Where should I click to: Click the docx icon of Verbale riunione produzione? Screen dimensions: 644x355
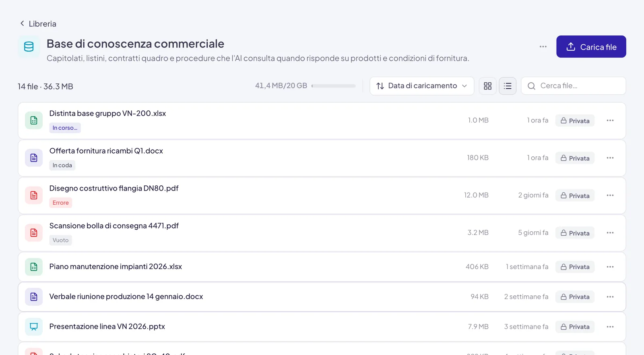point(34,297)
